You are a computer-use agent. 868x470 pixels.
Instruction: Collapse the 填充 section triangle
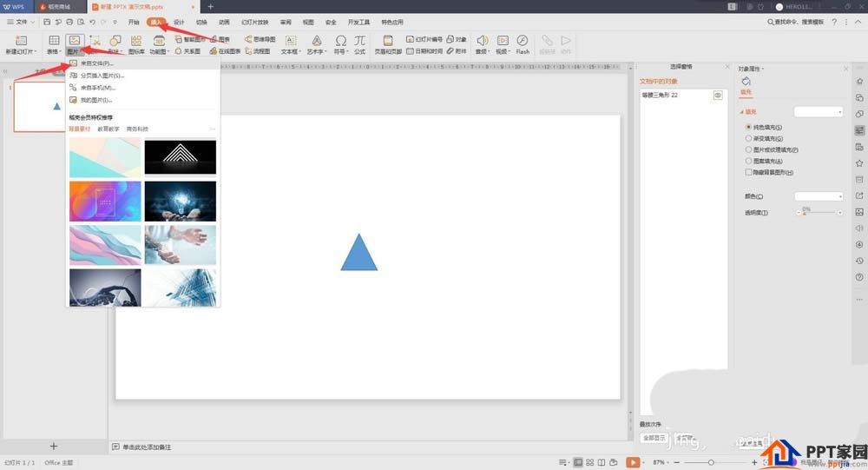(x=742, y=112)
